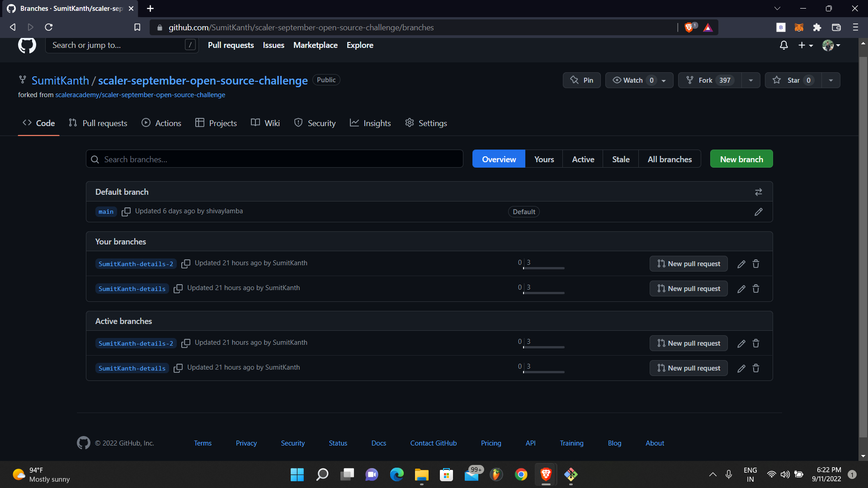The height and width of the screenshot is (488, 868).
Task: Delete SumitKanth-details-2 under Your branches
Action: tap(755, 264)
